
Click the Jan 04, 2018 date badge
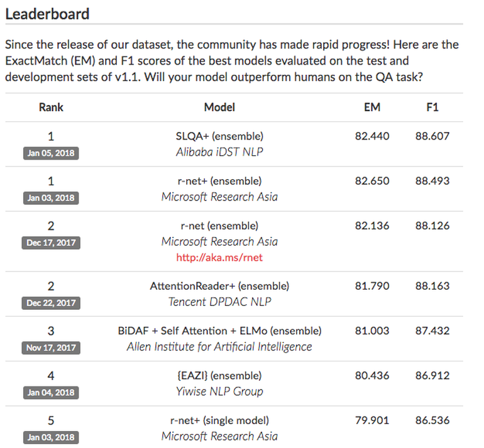click(51, 393)
